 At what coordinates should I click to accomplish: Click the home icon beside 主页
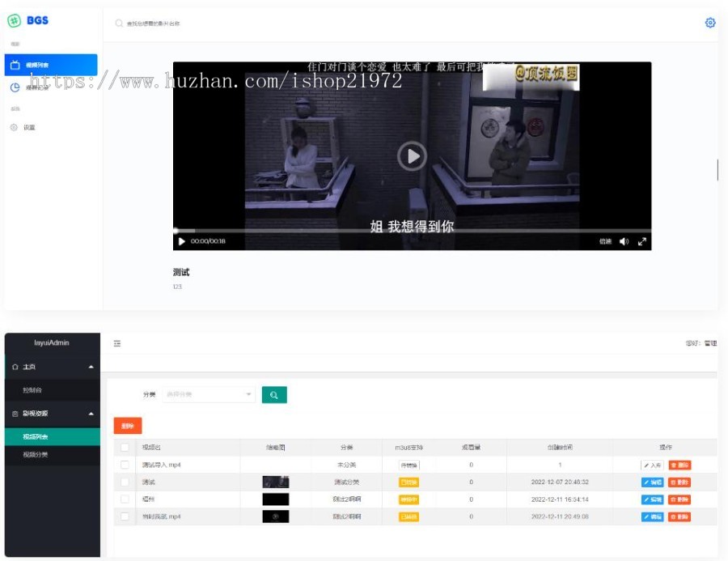pyautogui.click(x=15, y=367)
